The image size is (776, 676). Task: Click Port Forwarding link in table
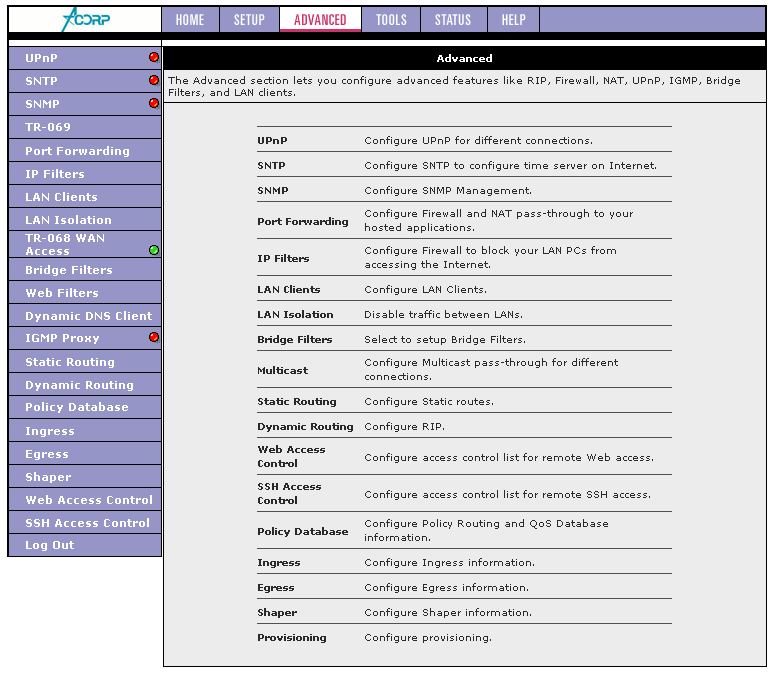pos(303,221)
